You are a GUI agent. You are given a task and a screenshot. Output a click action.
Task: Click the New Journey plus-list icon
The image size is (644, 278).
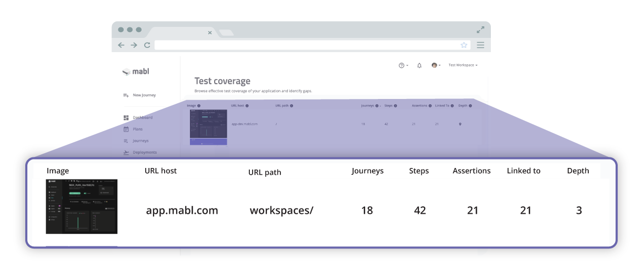click(x=126, y=95)
